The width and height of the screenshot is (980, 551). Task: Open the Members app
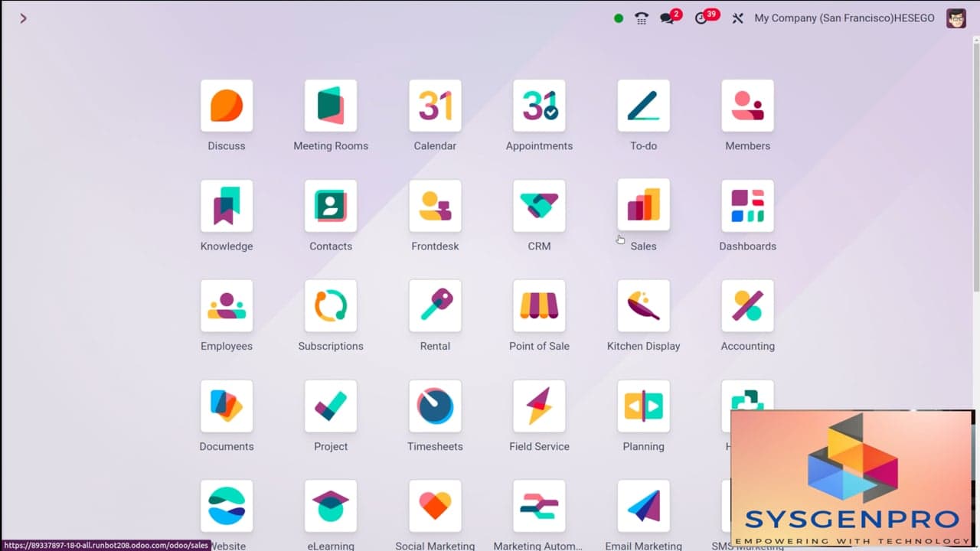[x=747, y=106]
